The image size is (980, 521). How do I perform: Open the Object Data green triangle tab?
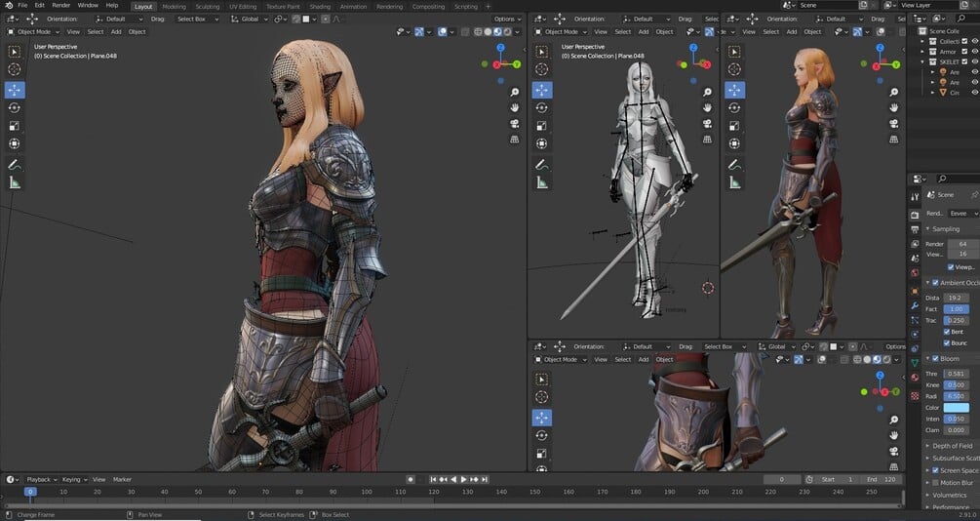tap(915, 363)
